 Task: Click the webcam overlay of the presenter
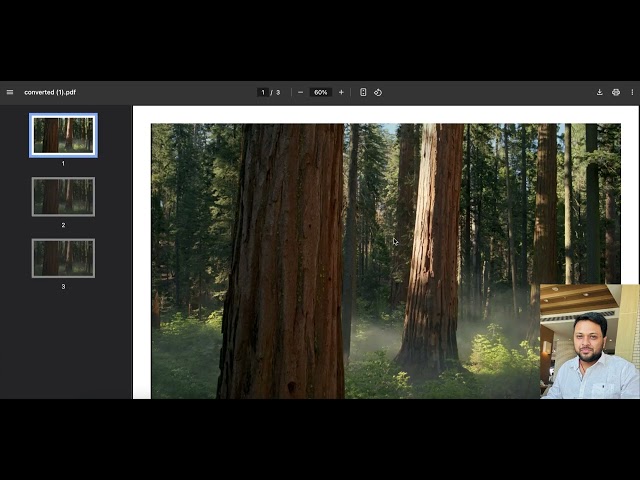coord(589,341)
